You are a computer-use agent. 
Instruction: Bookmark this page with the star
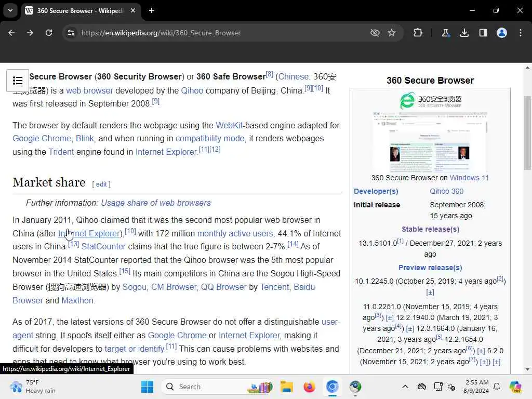(x=392, y=33)
